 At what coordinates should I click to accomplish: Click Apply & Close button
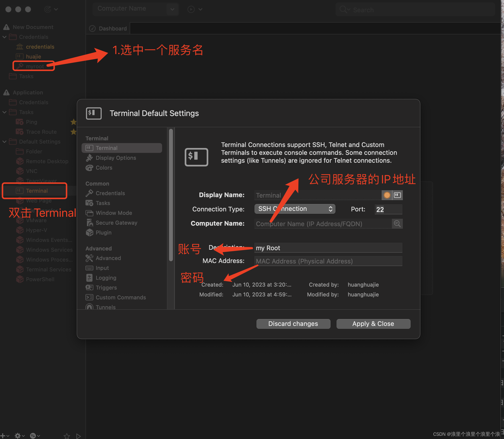click(x=373, y=323)
